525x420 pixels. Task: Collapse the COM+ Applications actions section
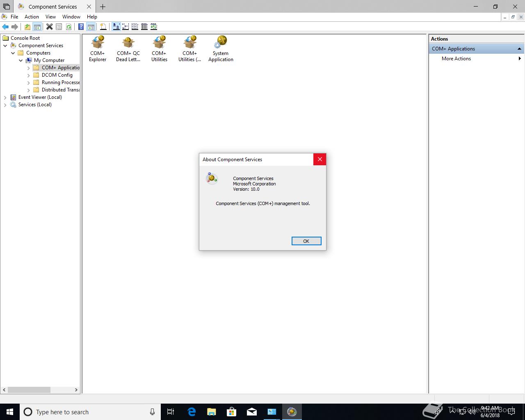(519, 49)
